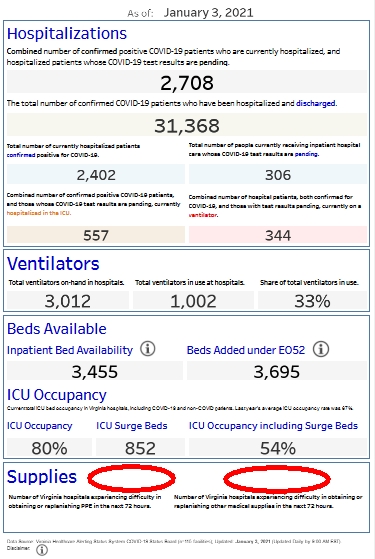Click the 3,455 inpatient bed availability value

[95, 371]
